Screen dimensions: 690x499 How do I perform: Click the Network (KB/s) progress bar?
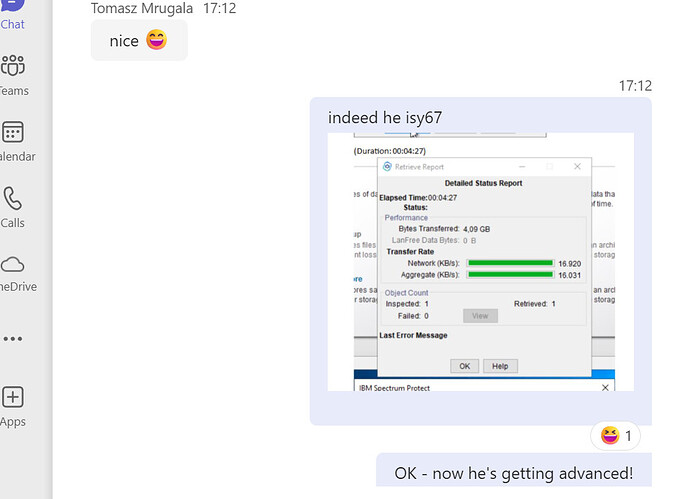pos(510,263)
